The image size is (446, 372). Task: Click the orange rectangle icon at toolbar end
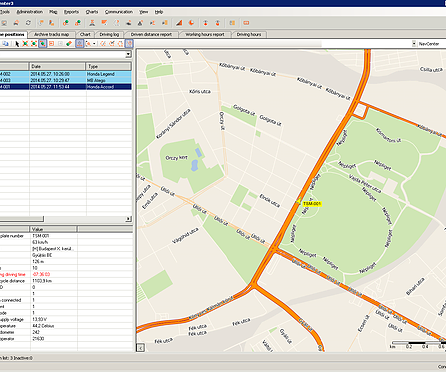pos(246,23)
